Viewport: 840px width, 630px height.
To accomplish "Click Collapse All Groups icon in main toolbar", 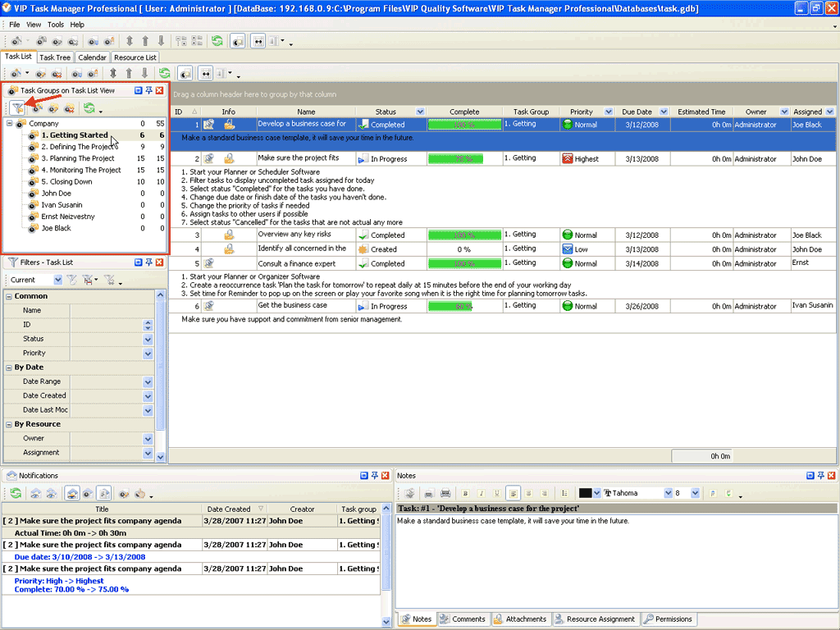I will pos(197,41).
